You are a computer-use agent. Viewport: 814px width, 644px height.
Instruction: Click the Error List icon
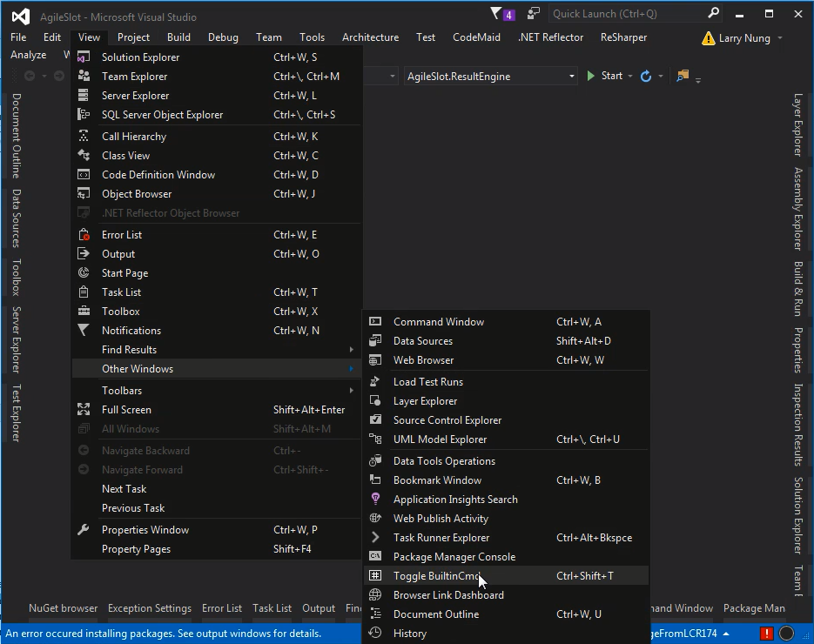click(84, 235)
